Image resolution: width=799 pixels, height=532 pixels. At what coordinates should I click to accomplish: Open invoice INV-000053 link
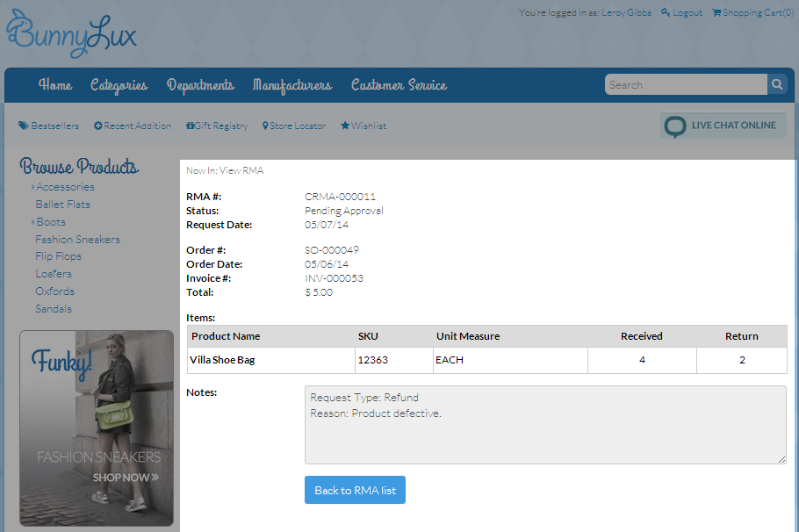(334, 278)
